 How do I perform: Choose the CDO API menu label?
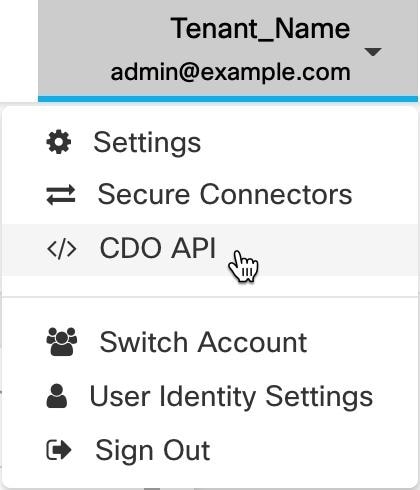158,248
